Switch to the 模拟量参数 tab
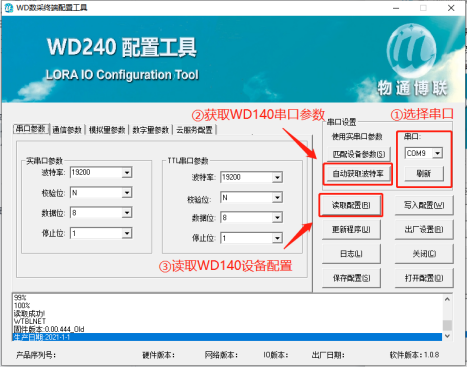The height and width of the screenshot is (367, 467). [107, 130]
